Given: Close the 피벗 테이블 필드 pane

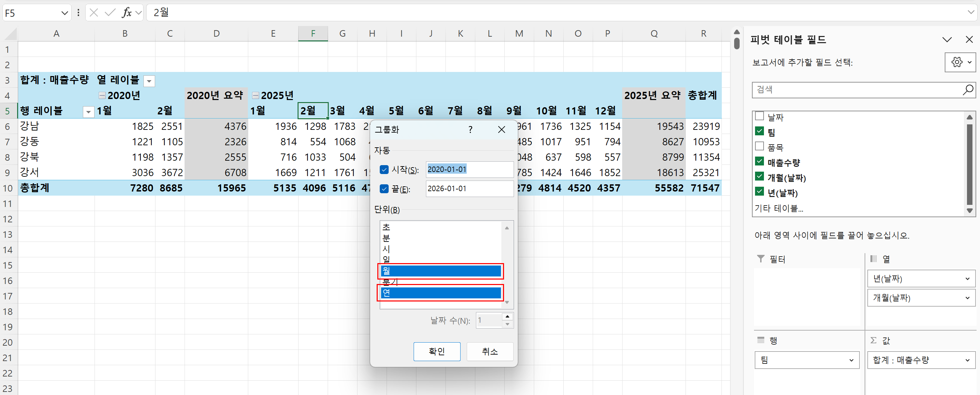Looking at the screenshot, I should 969,40.
